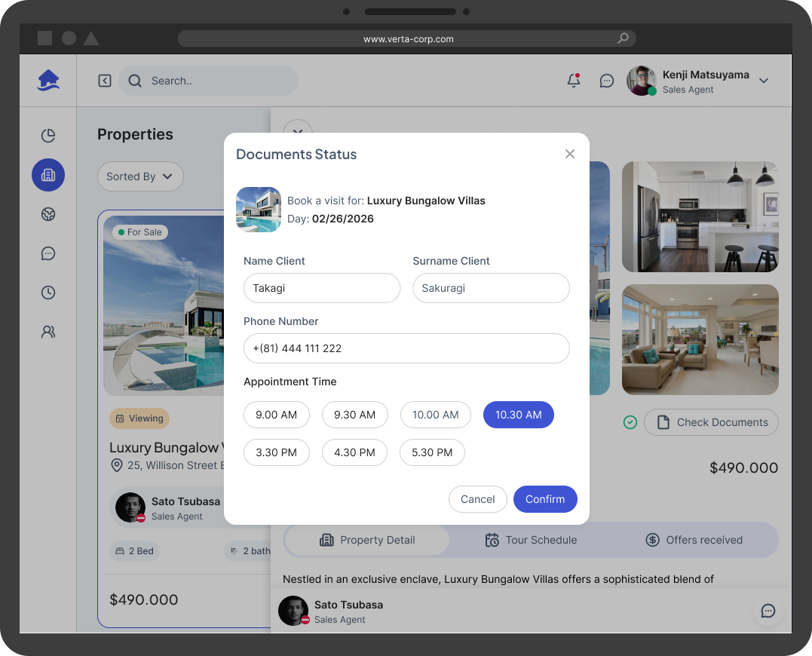The image size is (812, 656).
Task: Click Sato Tsubasa in the bottom bar
Action: (331, 611)
